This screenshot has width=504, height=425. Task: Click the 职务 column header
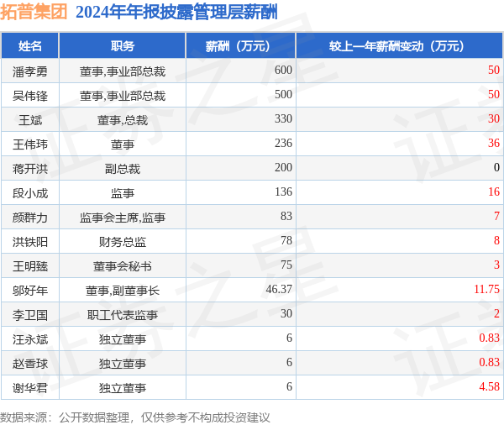click(122, 46)
